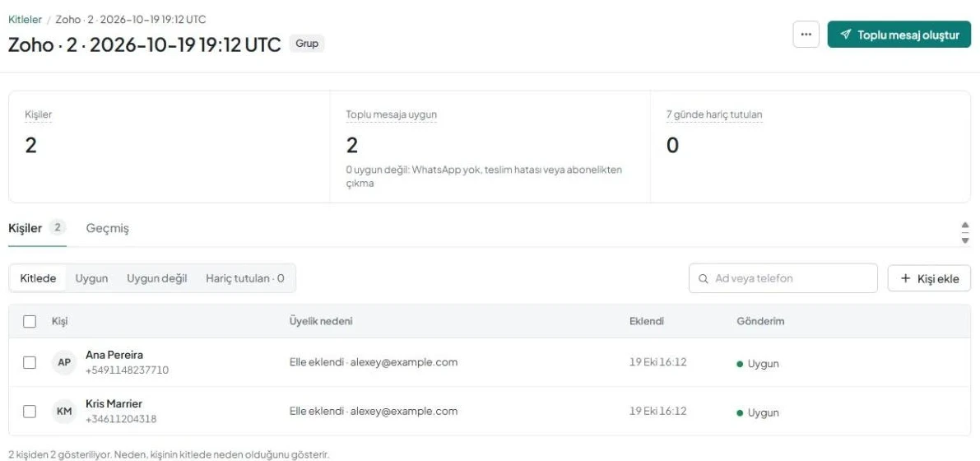
Task: Click Ana Pereira's 19 Eki 16:12 date
Action: click(658, 362)
